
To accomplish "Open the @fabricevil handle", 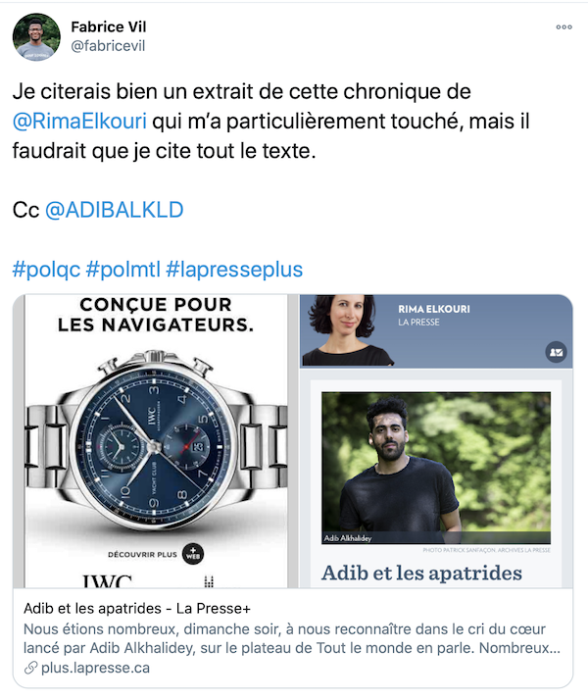I will (108, 46).
